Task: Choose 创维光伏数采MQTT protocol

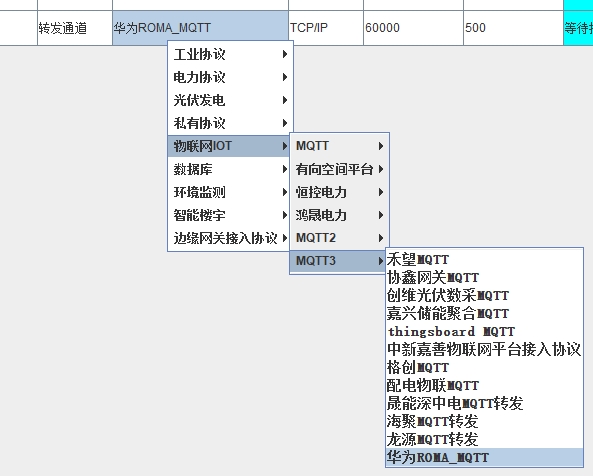Action: point(484,295)
